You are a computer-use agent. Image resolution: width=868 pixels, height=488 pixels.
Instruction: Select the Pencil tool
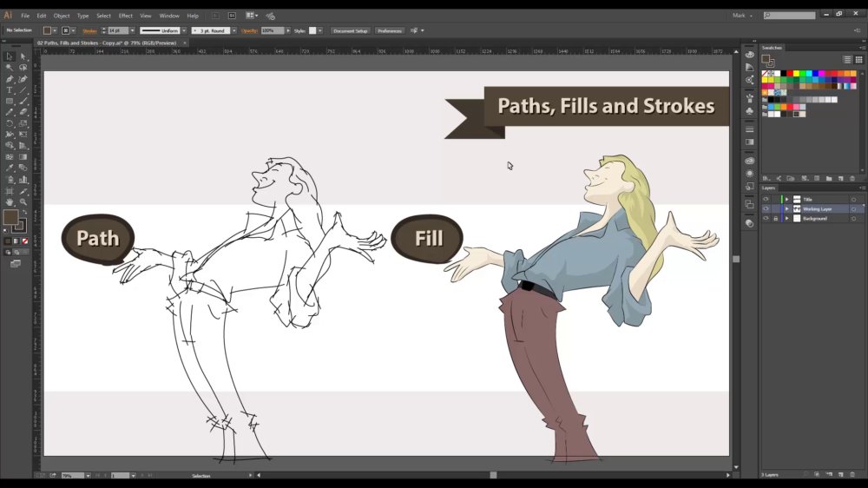[x=10, y=112]
